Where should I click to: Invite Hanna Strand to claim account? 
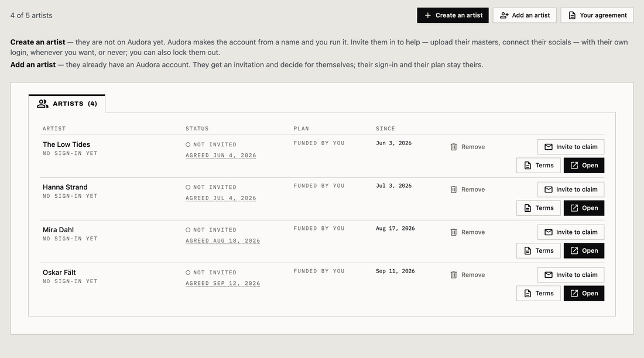point(571,190)
